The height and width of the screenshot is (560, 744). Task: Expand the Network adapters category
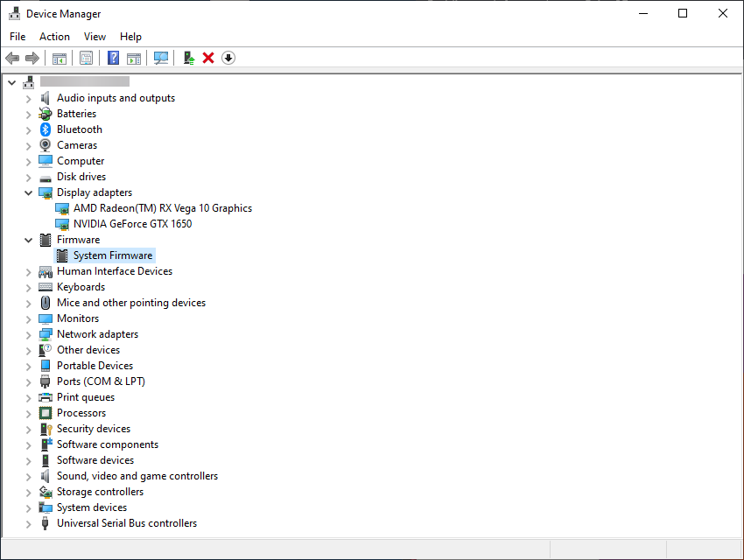(x=29, y=334)
